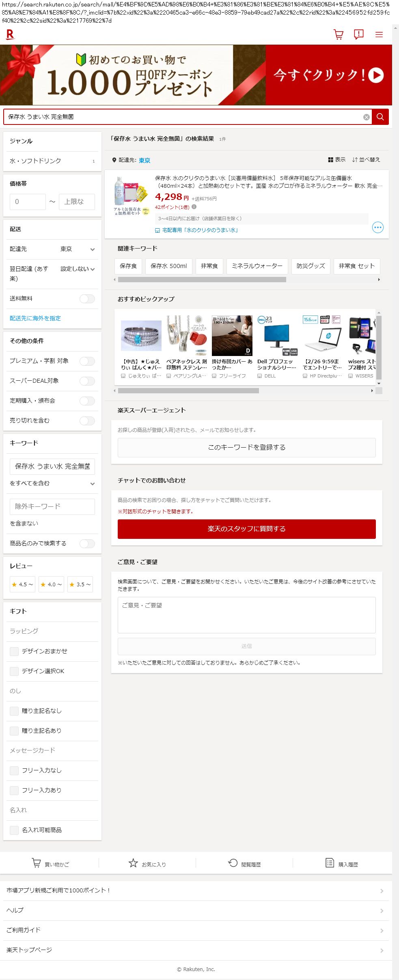This screenshot has height=980, width=399.
Task: Toggle 定期購入・頒布会 switch
Action: click(x=87, y=401)
